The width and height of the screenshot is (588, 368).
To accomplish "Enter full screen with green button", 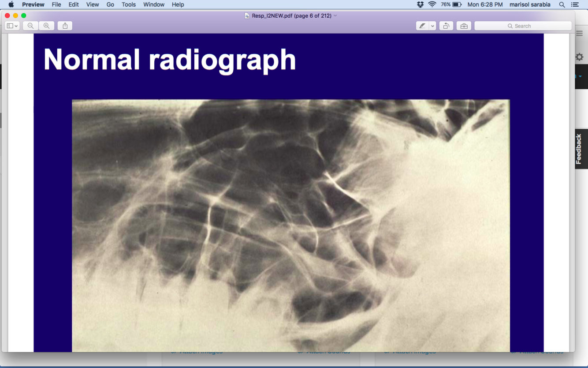I will [24, 15].
